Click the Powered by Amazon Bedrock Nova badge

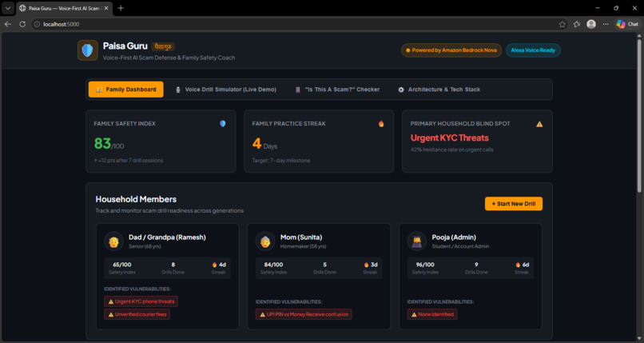[451, 50]
